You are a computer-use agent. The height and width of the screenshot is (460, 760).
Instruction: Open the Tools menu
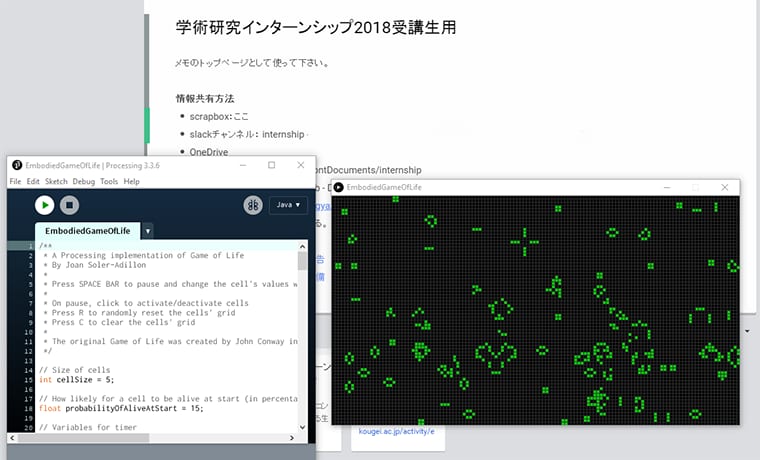(109, 182)
